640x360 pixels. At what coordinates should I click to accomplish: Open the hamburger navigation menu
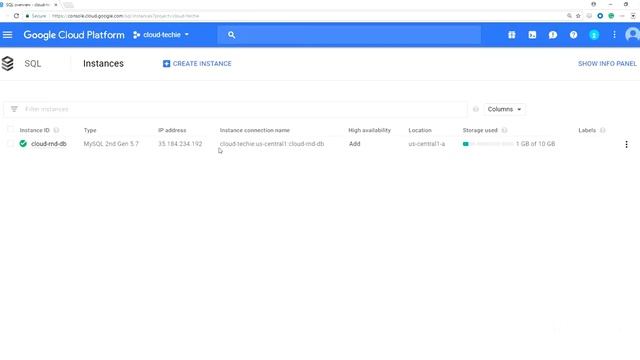click(7, 35)
